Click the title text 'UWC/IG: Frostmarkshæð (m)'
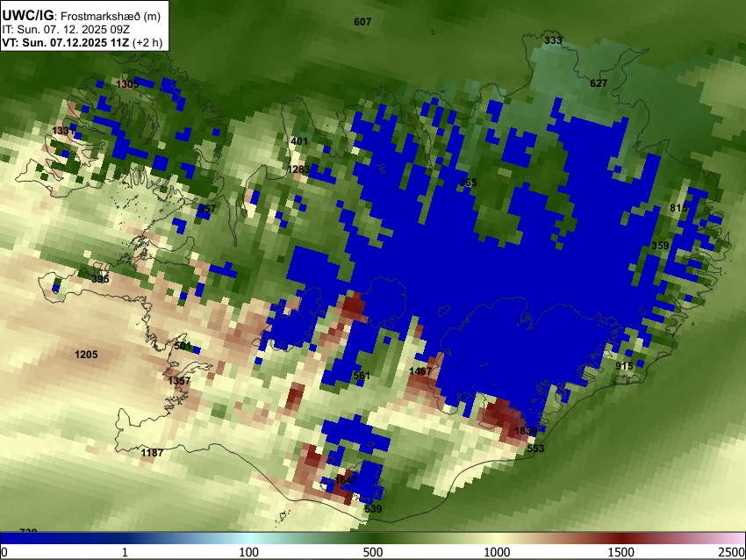746x560 pixels. click(82, 16)
